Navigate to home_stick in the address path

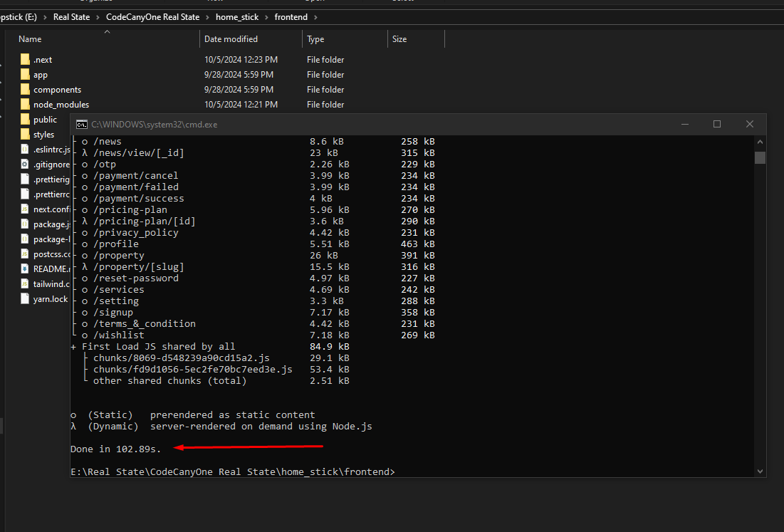[237, 17]
